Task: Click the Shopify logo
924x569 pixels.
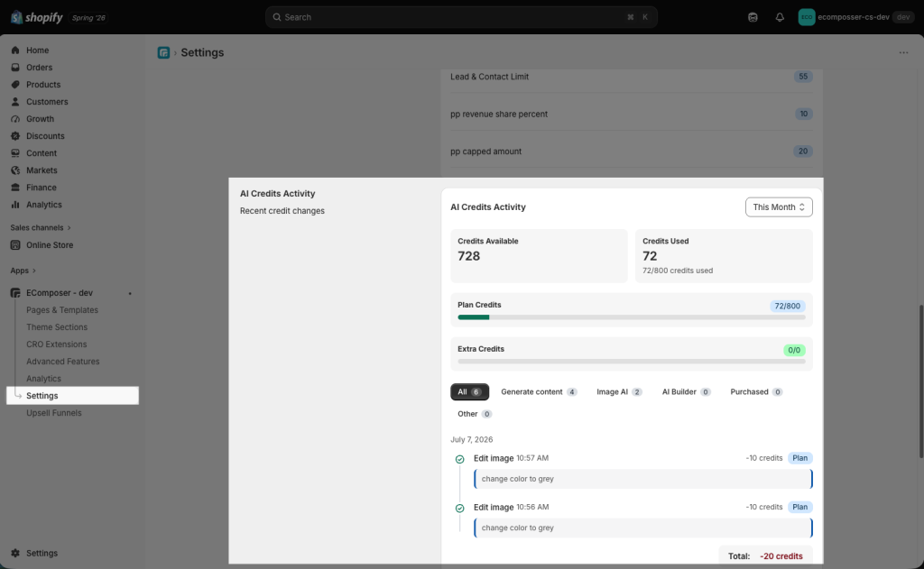Action: pos(36,17)
